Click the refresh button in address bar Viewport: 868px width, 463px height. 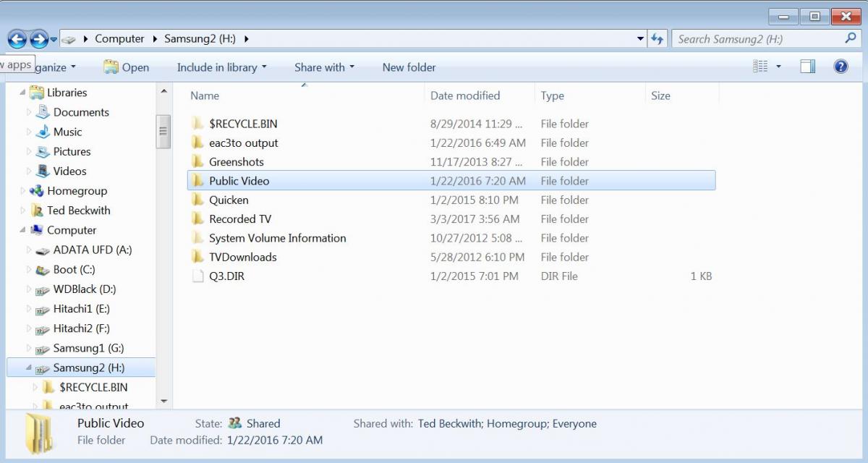(x=658, y=39)
